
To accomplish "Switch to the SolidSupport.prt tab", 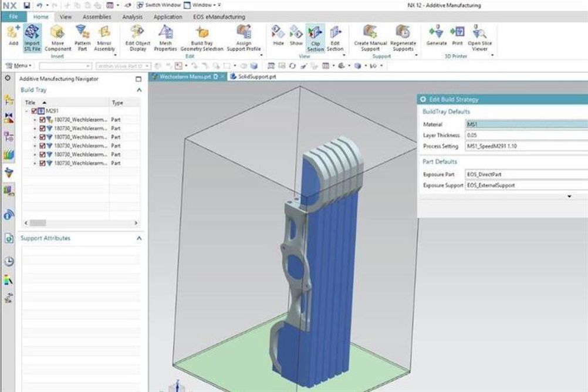I will click(x=253, y=76).
